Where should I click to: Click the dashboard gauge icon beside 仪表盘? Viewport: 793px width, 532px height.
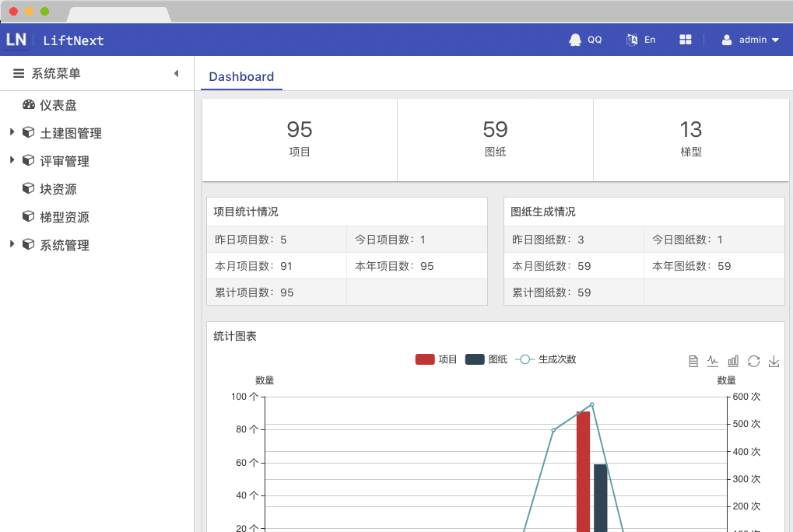coord(28,105)
